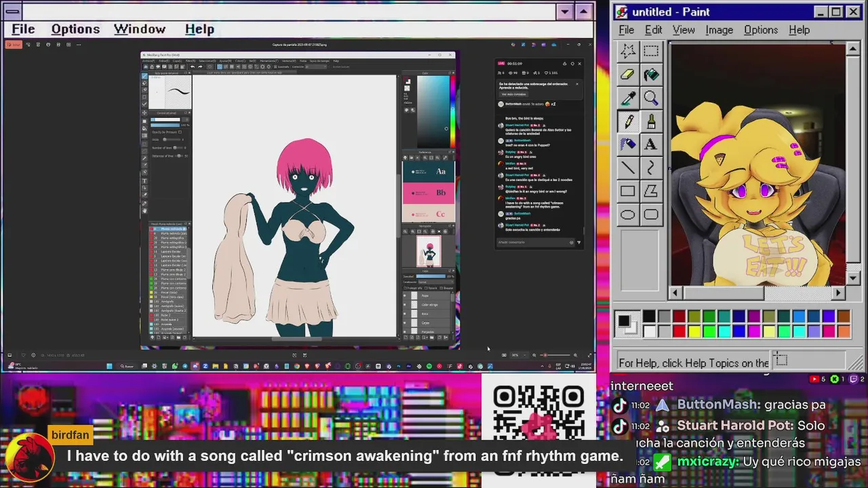Pick the Rectangle shape tool in Paint

tap(628, 191)
